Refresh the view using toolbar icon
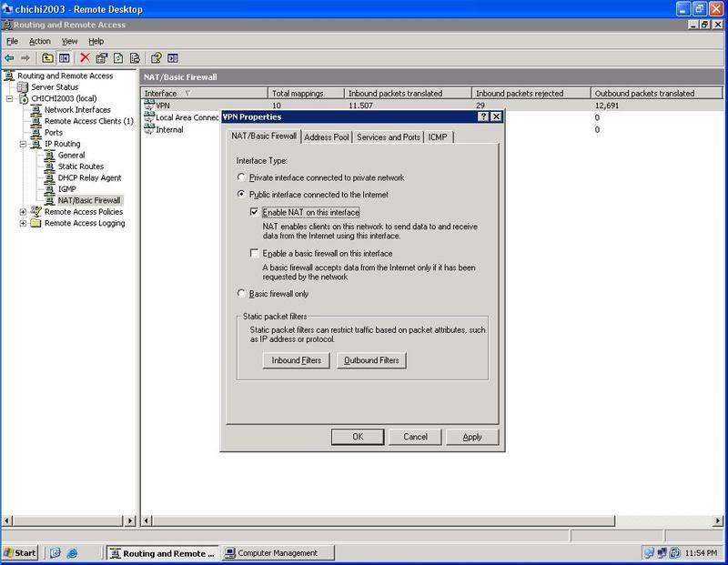This screenshot has width=728, height=565. (118, 58)
